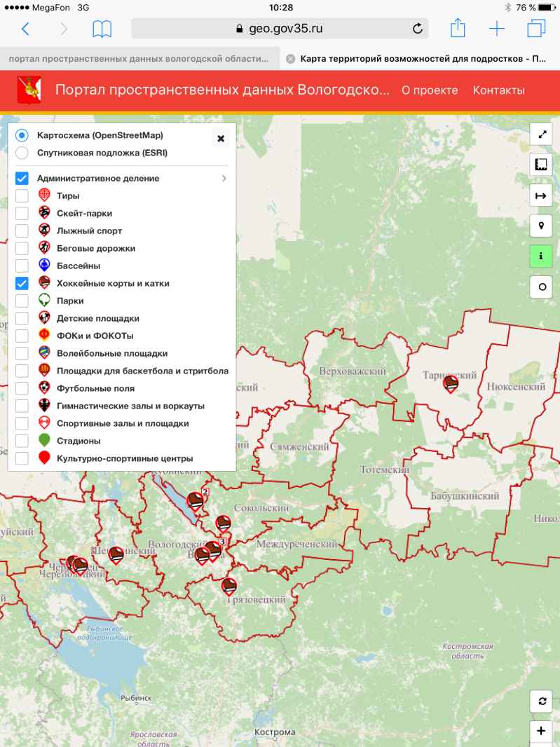Click the green info button on the map toolbar
The image size is (560, 747).
541,256
